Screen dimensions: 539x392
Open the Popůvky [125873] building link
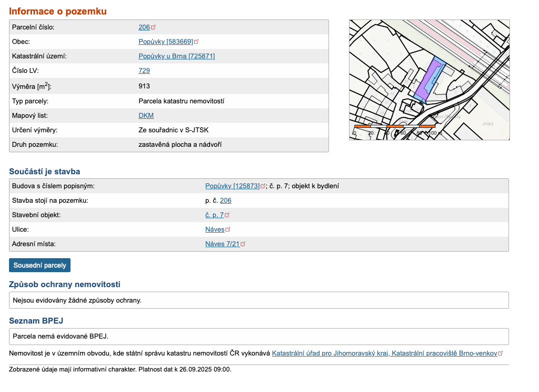pos(232,186)
